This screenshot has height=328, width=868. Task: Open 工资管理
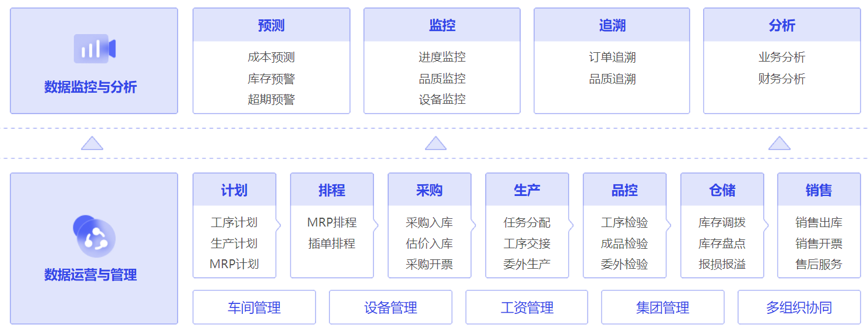pyautogui.click(x=527, y=307)
